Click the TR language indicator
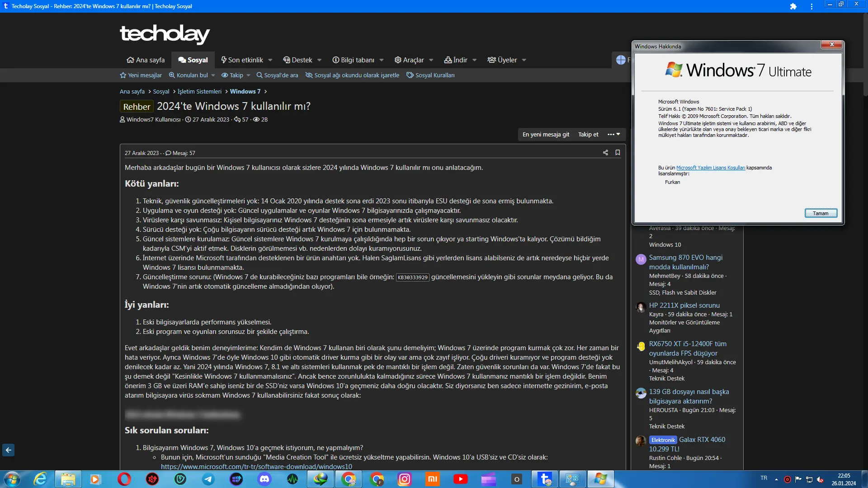 coord(764,478)
